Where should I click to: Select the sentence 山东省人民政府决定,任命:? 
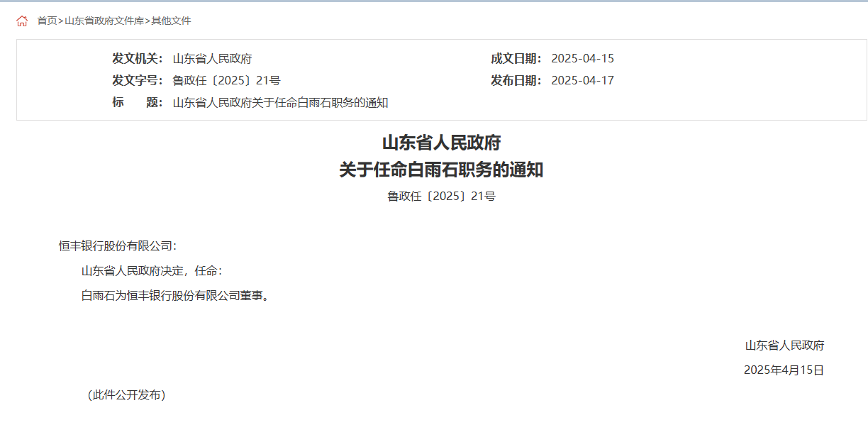[152, 271]
